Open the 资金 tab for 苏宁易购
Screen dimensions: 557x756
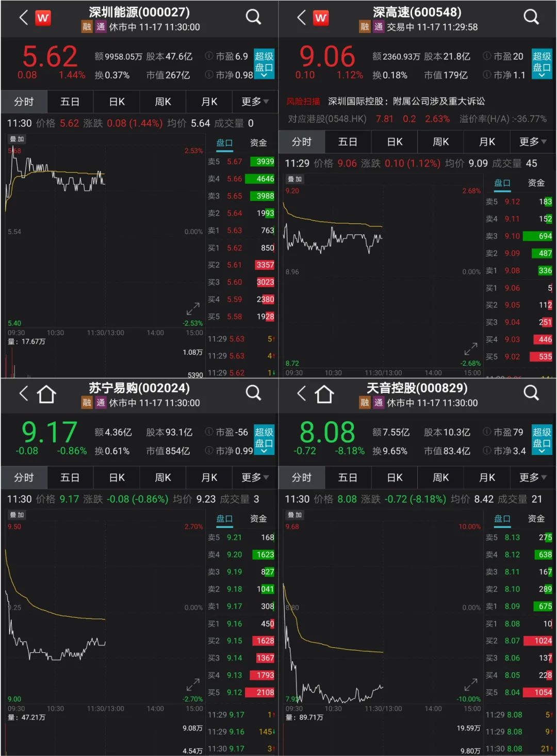[259, 518]
